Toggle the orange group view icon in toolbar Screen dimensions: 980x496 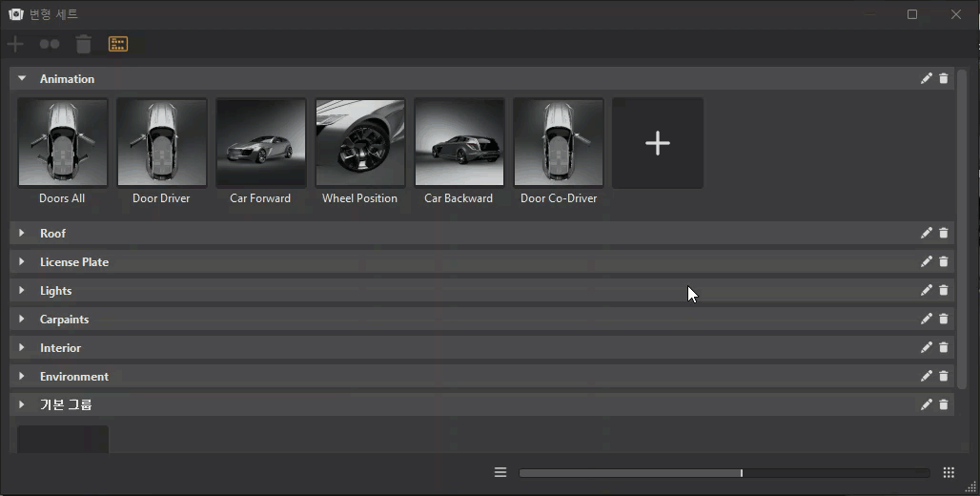pyautogui.click(x=118, y=44)
